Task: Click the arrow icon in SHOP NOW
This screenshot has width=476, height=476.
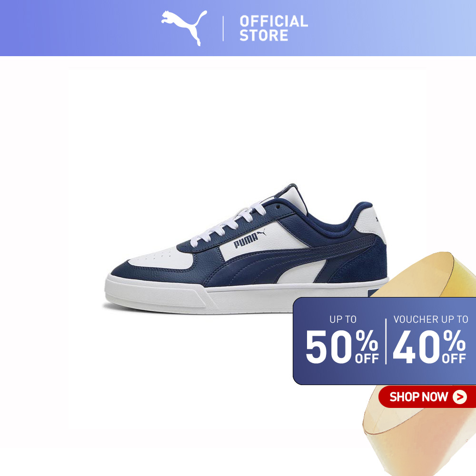Action: pyautogui.click(x=460, y=397)
